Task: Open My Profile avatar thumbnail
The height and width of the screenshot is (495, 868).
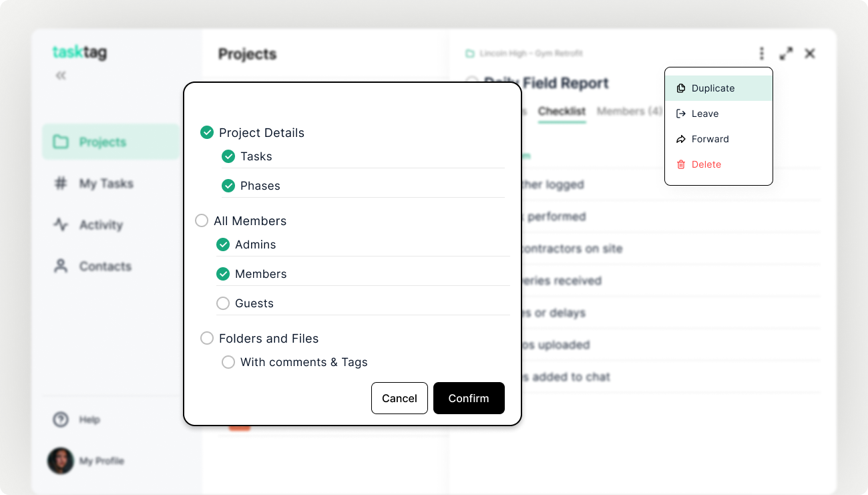Action: click(x=61, y=461)
